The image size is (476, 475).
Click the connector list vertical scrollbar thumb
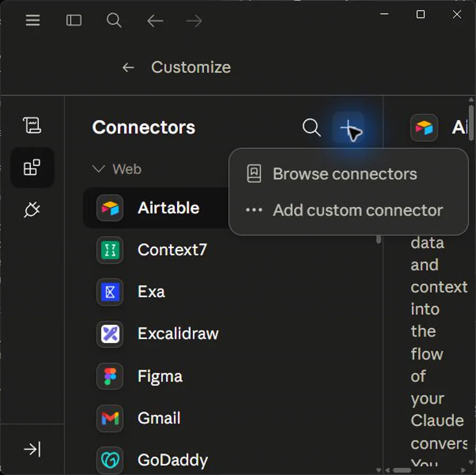click(379, 239)
